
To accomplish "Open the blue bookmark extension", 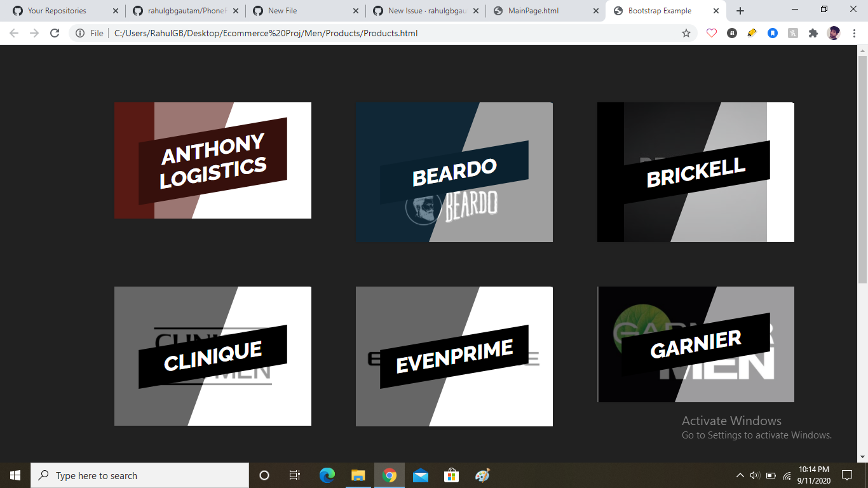I will [773, 33].
